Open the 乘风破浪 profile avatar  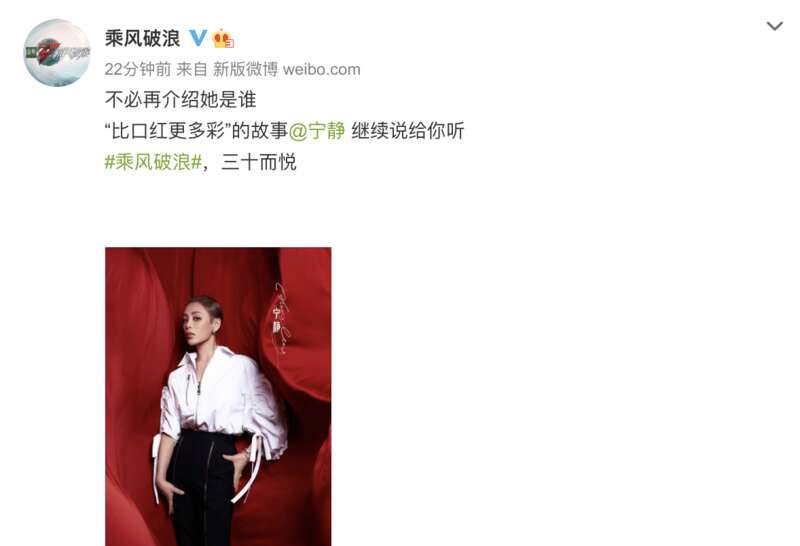[x=57, y=53]
